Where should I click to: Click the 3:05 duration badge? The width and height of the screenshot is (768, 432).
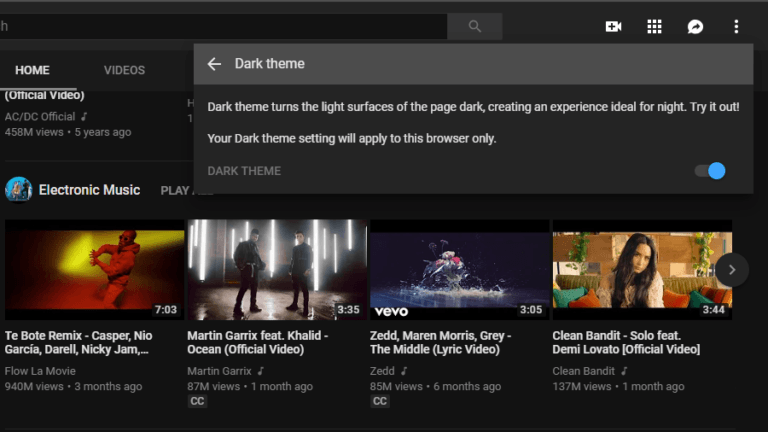531,310
